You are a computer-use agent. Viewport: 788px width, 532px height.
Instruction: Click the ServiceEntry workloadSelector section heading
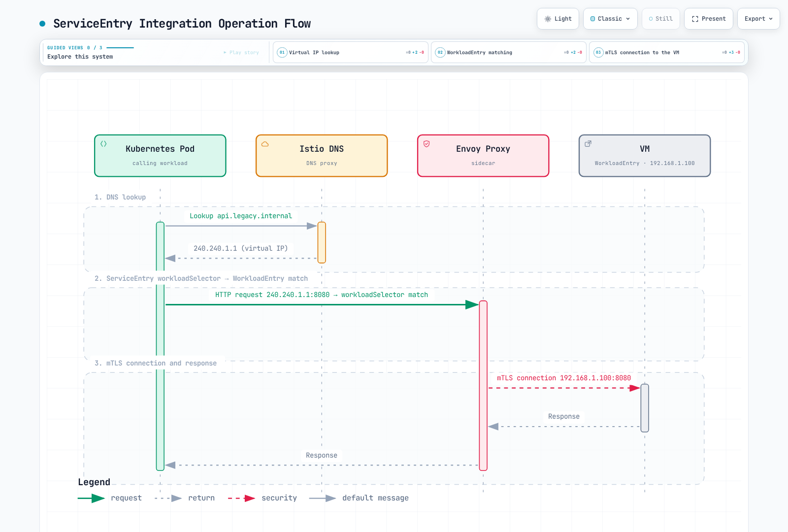(x=201, y=278)
